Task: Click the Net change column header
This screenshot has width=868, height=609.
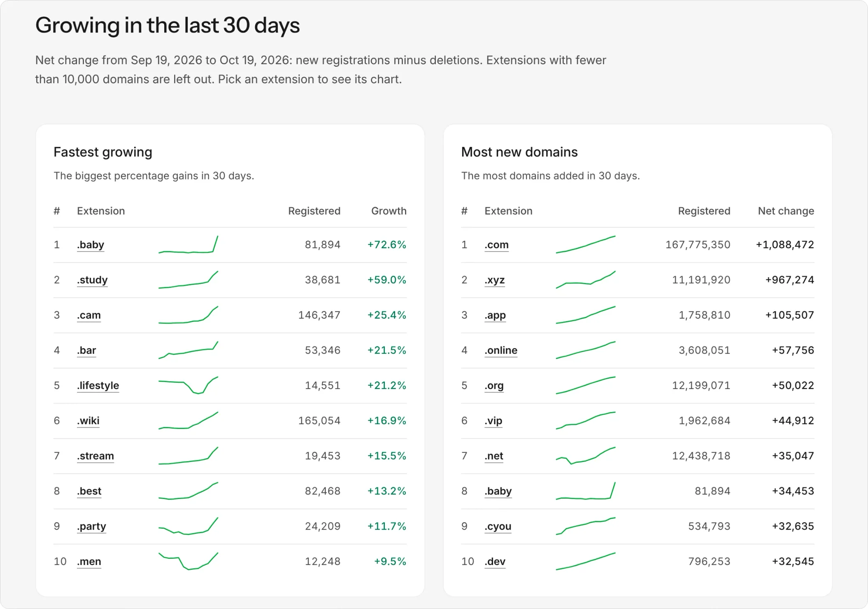Action: [786, 211]
